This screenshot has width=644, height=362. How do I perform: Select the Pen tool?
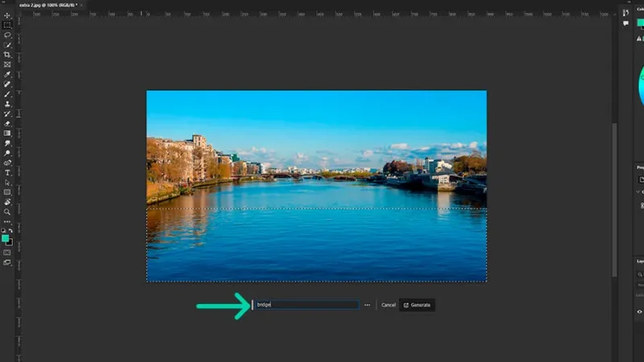click(7, 163)
